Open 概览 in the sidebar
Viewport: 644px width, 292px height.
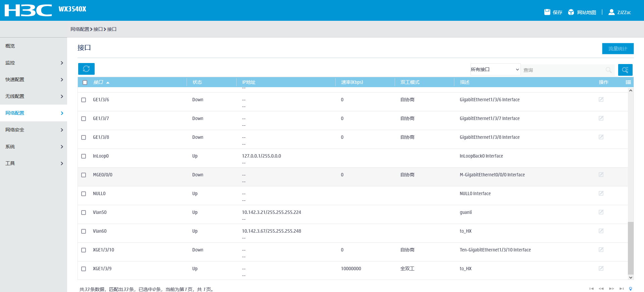10,46
